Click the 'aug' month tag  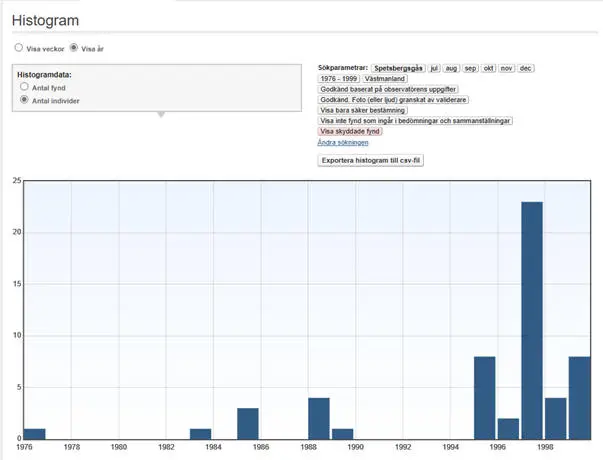(452, 68)
